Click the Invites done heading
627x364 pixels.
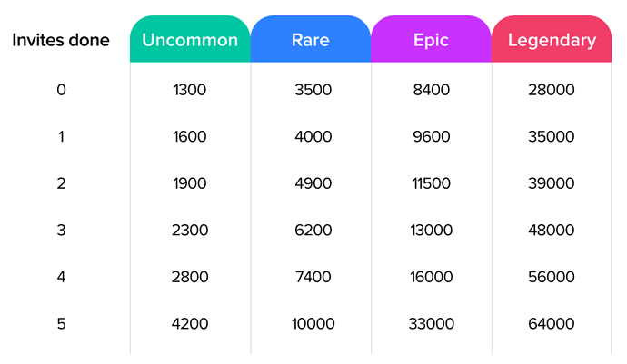click(x=61, y=40)
